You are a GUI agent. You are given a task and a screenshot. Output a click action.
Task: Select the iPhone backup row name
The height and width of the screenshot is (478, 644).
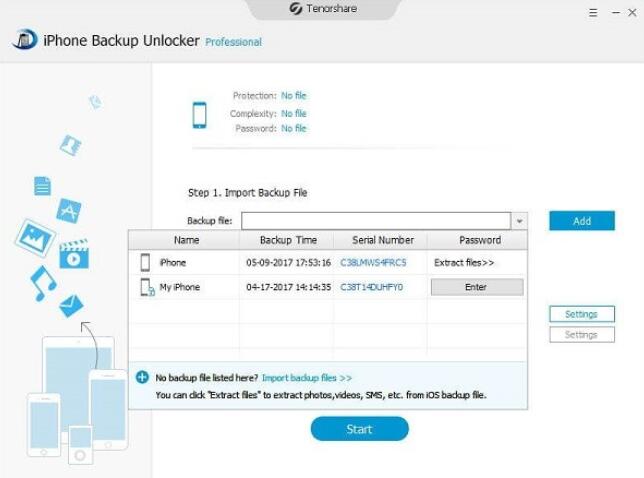[173, 262]
